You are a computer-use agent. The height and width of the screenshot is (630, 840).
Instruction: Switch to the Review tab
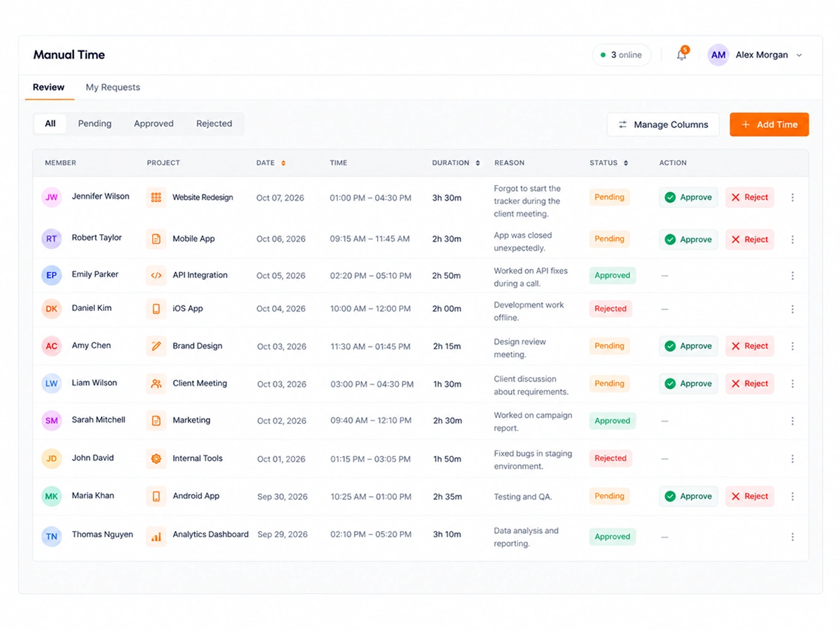click(48, 87)
